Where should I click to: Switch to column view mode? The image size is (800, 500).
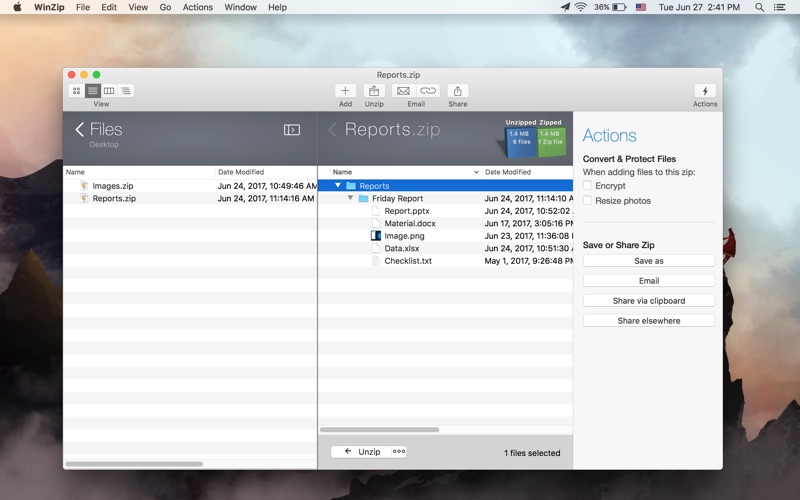(x=109, y=91)
